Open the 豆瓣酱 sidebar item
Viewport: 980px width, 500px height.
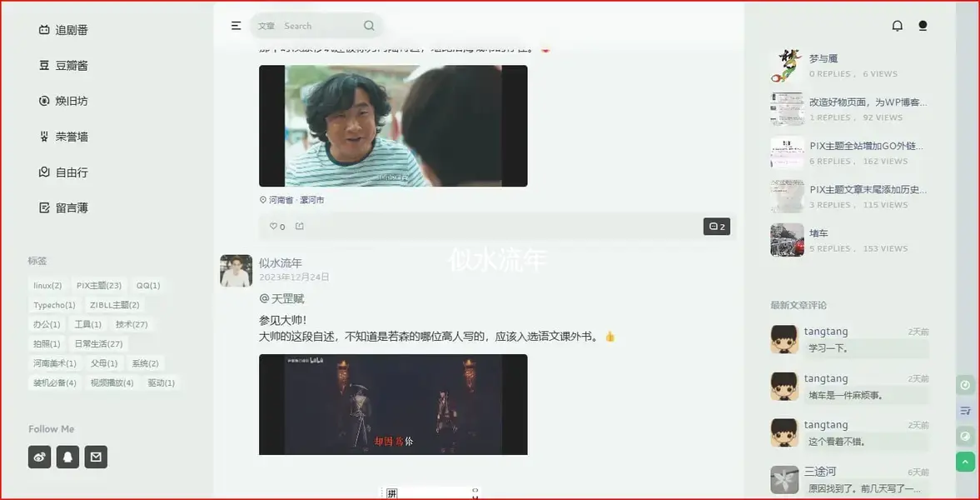(x=63, y=66)
